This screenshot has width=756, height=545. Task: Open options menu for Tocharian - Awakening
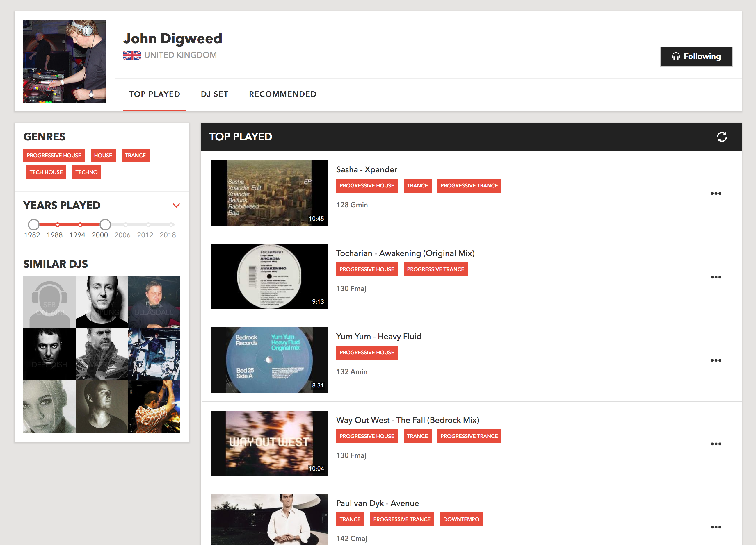716,277
